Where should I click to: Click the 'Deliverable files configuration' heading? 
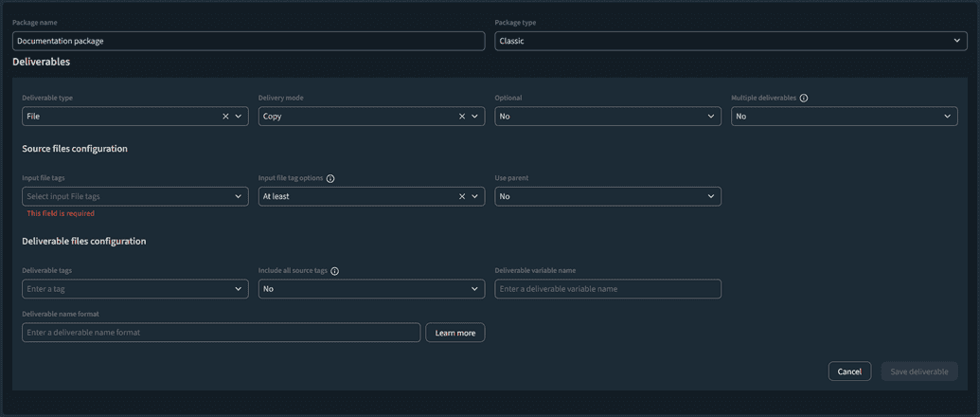click(83, 241)
